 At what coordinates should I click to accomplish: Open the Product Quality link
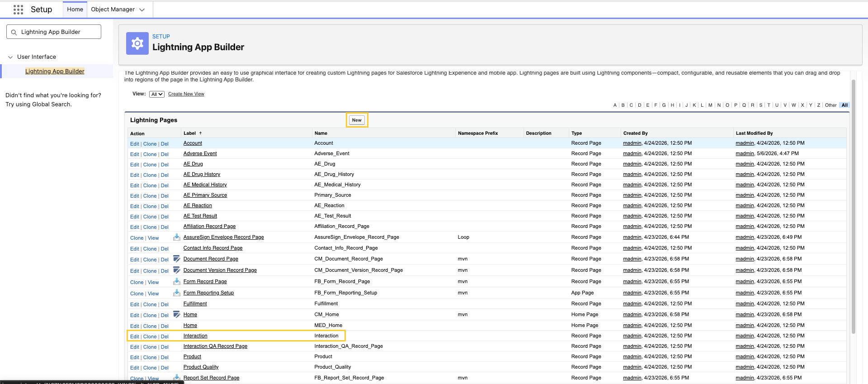[201, 367]
